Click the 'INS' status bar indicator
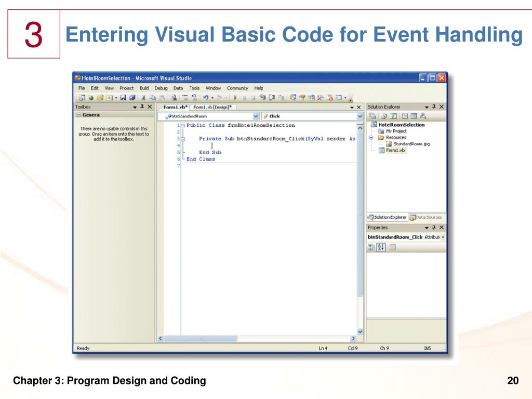This screenshot has width=532, height=399. [x=428, y=348]
